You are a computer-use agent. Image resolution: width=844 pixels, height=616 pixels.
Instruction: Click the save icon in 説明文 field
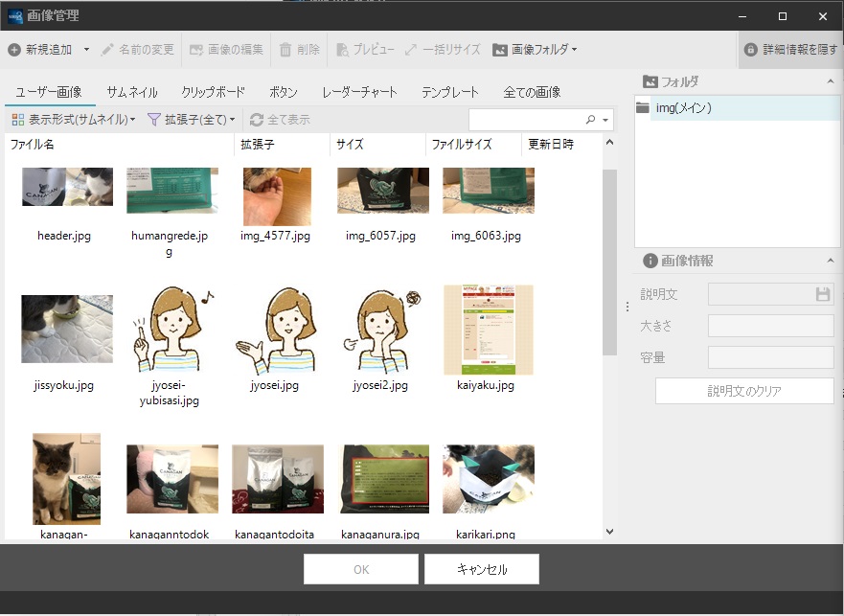823,294
